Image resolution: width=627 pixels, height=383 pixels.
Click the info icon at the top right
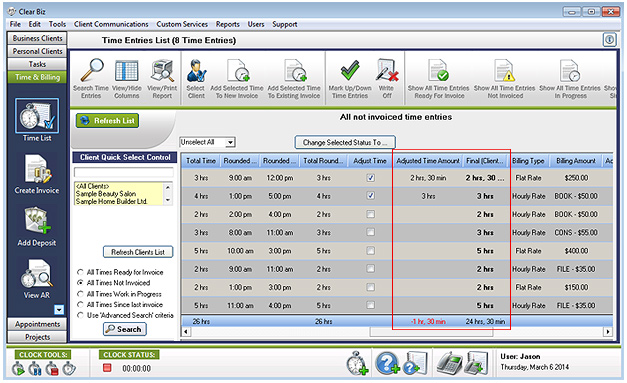tap(609, 40)
